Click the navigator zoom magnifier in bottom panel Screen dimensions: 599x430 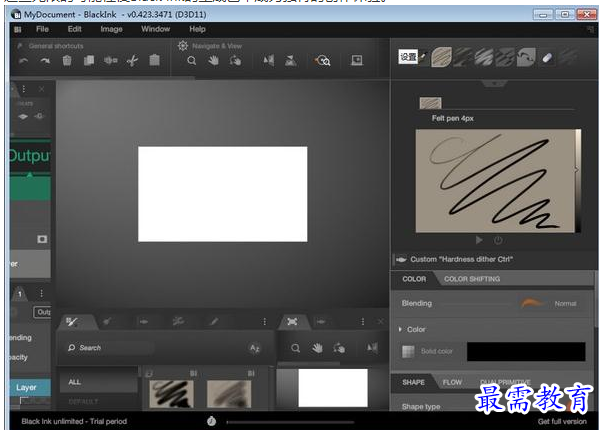coord(295,348)
